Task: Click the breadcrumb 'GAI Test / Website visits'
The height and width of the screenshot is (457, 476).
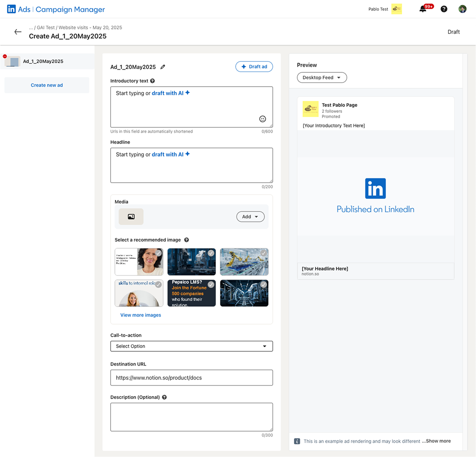Action: 63,27
